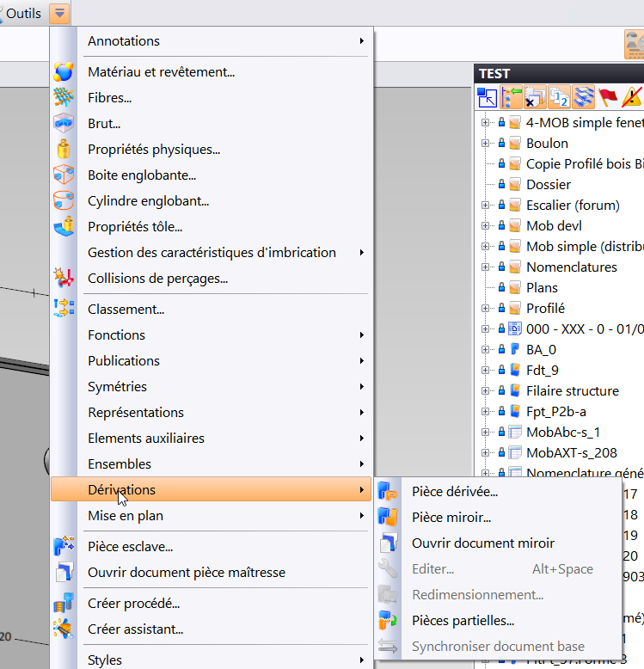The width and height of the screenshot is (644, 669).
Task: Click Ouvrir document pièce maîtresse icon
Action: click(x=64, y=572)
